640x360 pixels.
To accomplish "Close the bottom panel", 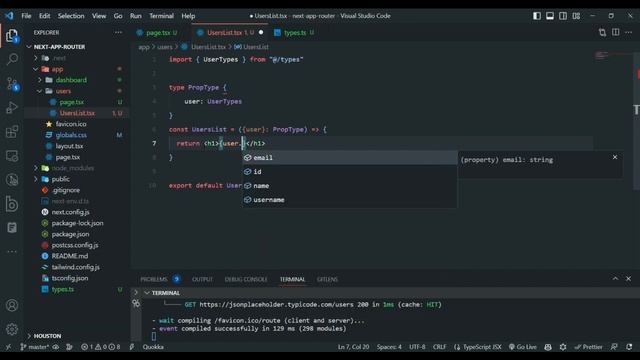I will (628, 279).
